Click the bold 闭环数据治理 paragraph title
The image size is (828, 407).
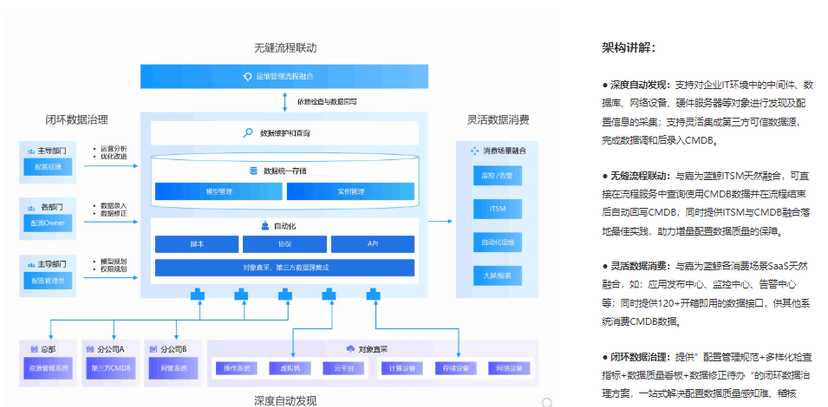640,357
